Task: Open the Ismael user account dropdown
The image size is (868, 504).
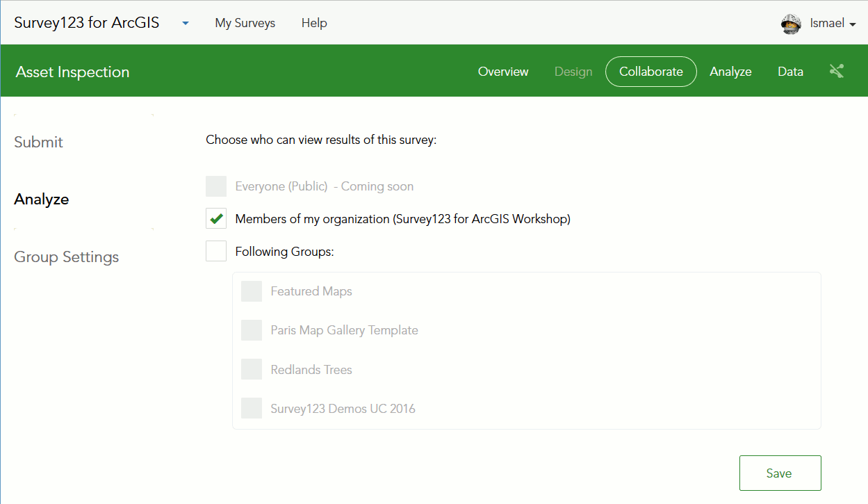Action: pos(832,24)
